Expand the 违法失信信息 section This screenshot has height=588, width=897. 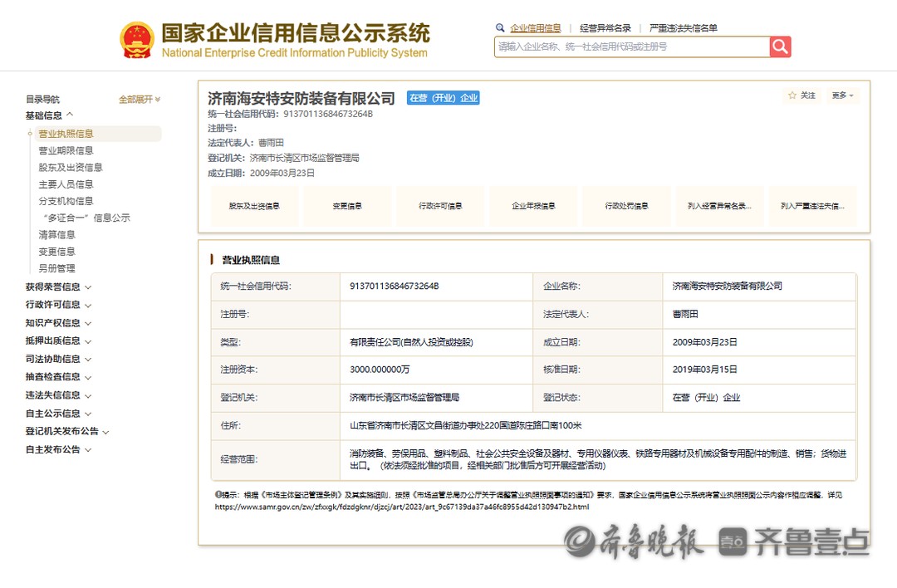(x=58, y=395)
